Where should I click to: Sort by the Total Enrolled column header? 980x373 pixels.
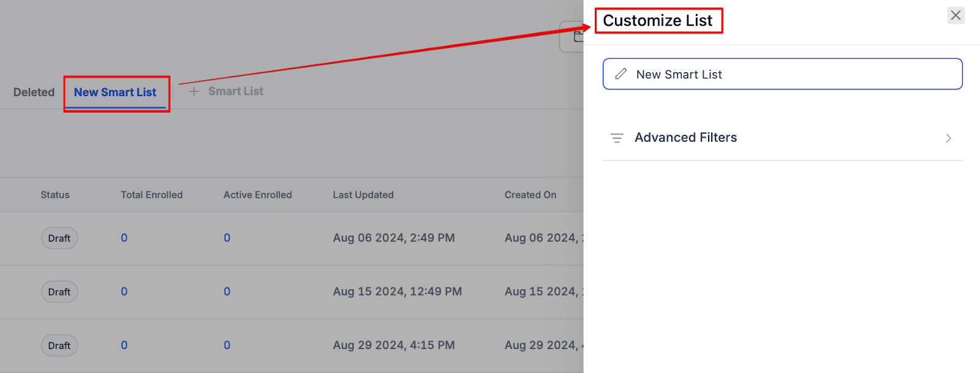pos(151,195)
